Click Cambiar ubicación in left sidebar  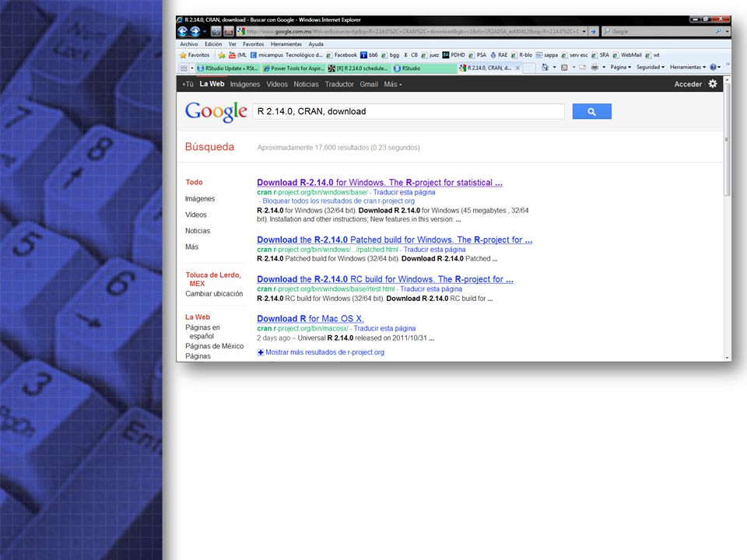[x=214, y=294]
